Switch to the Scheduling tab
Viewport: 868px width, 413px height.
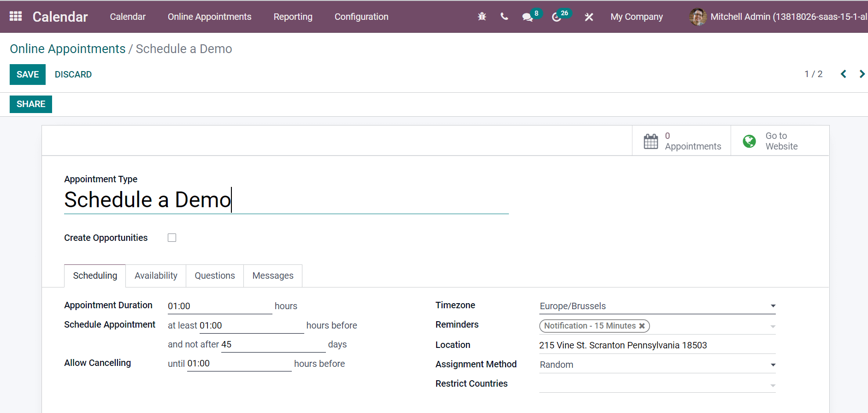pyautogui.click(x=95, y=275)
